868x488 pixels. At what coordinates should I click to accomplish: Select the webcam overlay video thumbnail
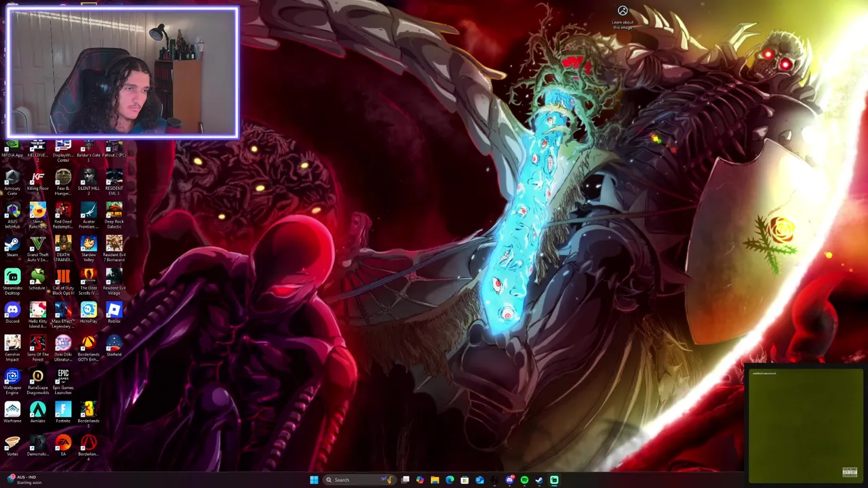tap(122, 73)
